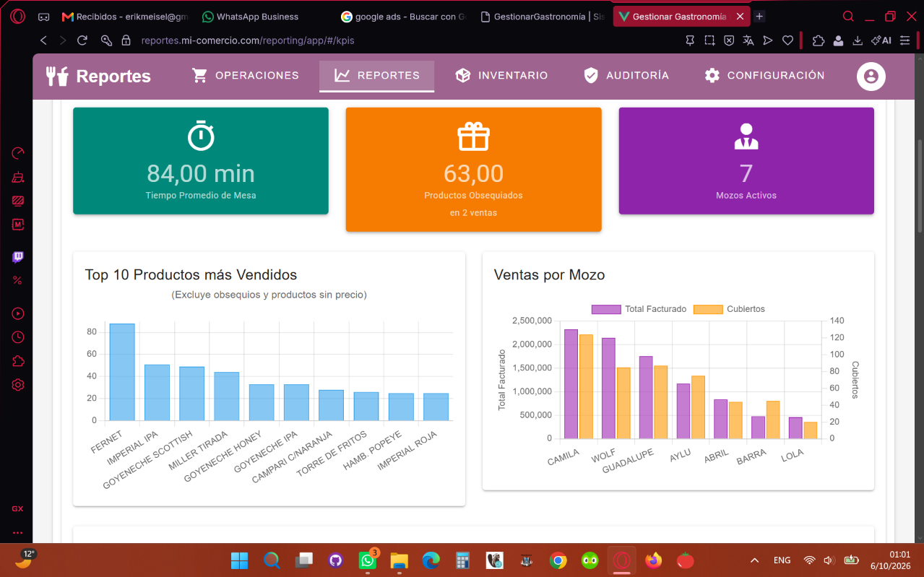
Task: Click the Reportes fork and knife logo
Action: (57, 76)
